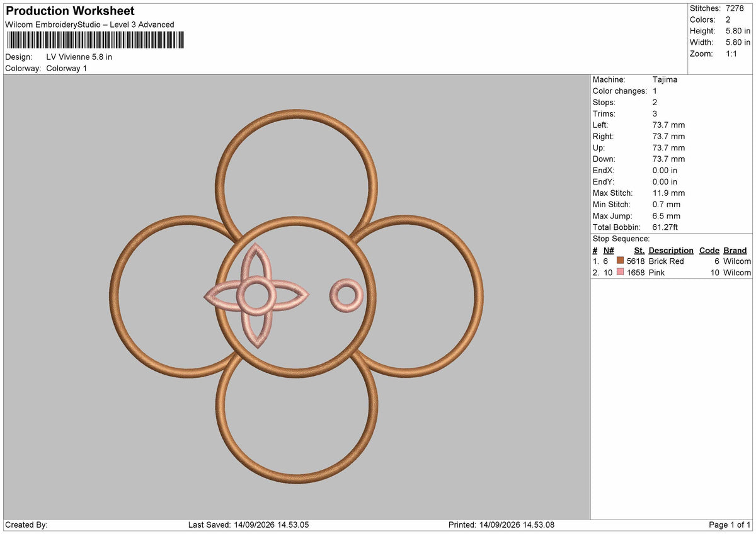Click the Max Jump value '6.5 mm'
The width and height of the screenshot is (756, 534).
pyautogui.click(x=667, y=215)
